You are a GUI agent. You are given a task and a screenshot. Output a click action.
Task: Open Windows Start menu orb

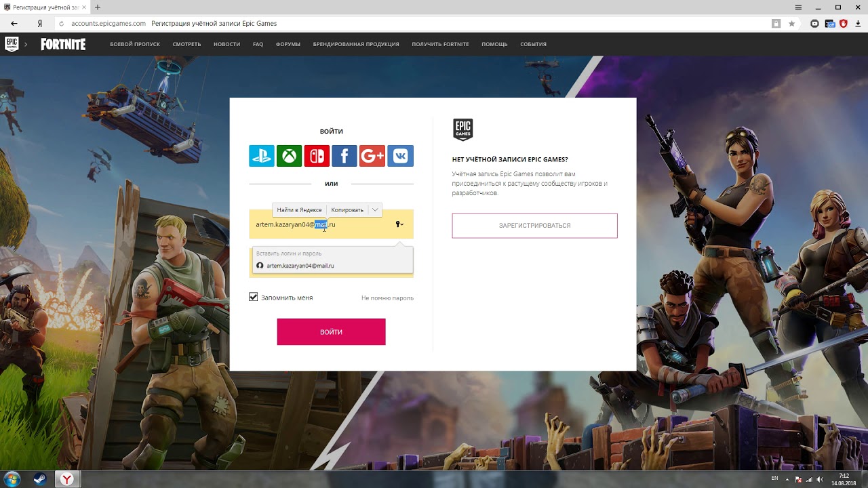12,479
